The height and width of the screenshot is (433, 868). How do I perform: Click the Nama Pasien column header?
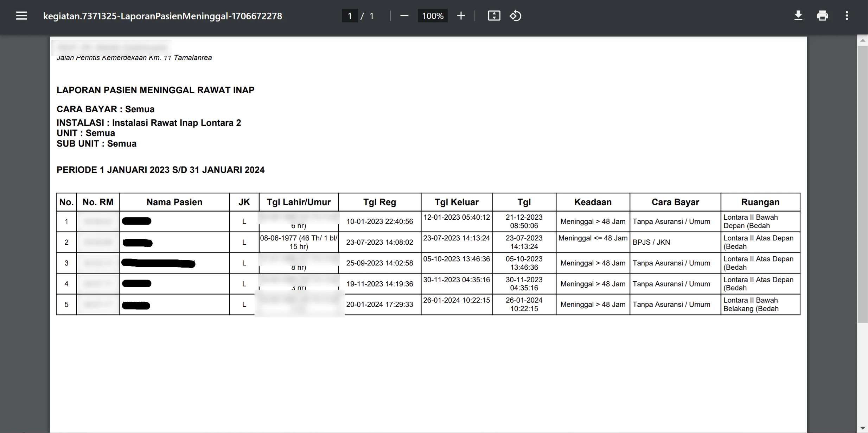point(174,202)
